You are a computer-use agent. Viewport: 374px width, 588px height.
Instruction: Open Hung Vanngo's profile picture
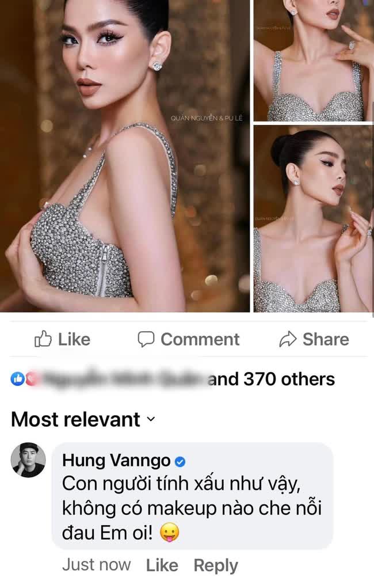point(28,460)
